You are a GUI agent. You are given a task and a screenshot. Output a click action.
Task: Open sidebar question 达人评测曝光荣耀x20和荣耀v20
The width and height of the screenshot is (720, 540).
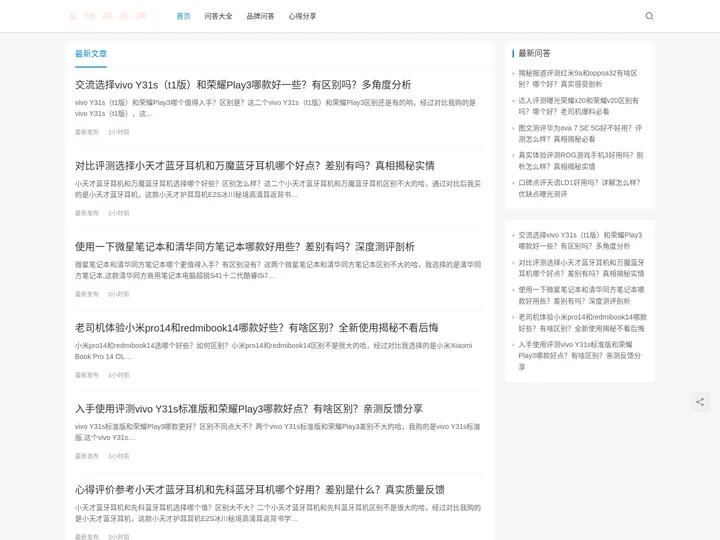tap(579, 106)
